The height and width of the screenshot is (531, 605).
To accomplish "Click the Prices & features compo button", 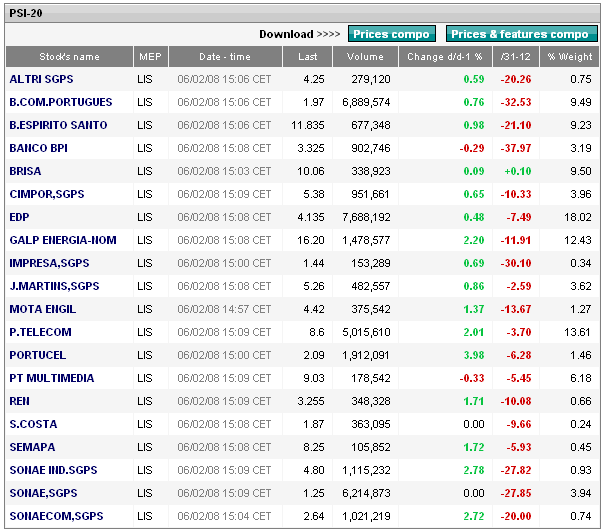I will tap(521, 34).
